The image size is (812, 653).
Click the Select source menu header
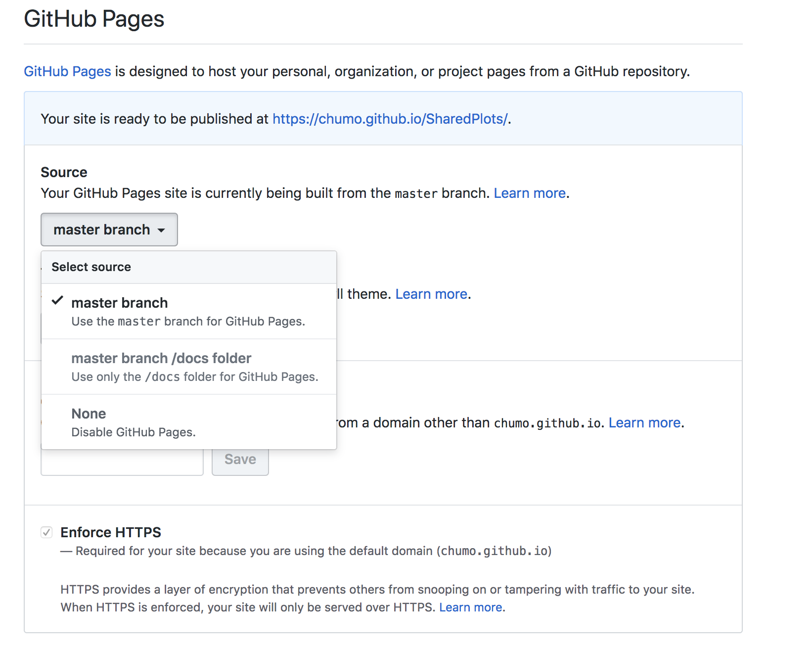(x=189, y=267)
